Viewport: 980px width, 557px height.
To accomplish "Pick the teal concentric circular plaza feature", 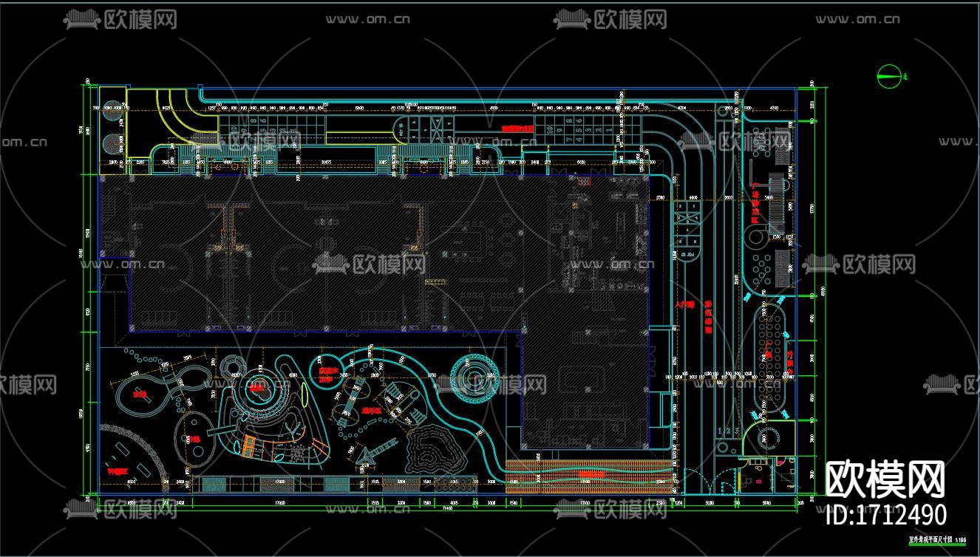I will (474, 377).
